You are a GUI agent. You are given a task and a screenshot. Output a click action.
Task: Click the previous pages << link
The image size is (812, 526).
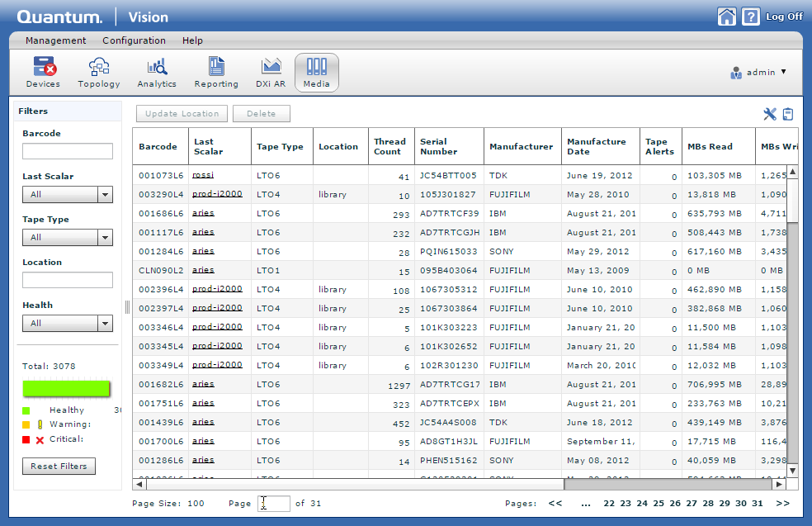pyautogui.click(x=555, y=503)
